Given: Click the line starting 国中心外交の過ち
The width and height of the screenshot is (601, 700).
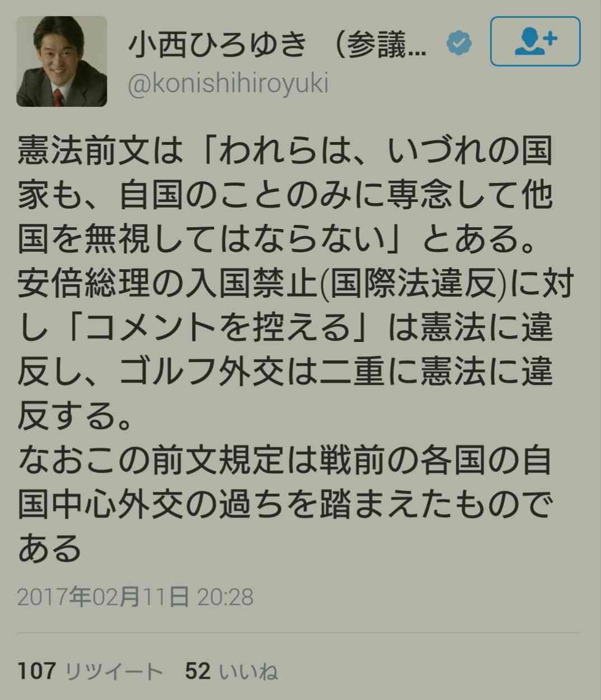Looking at the screenshot, I should tap(285, 504).
